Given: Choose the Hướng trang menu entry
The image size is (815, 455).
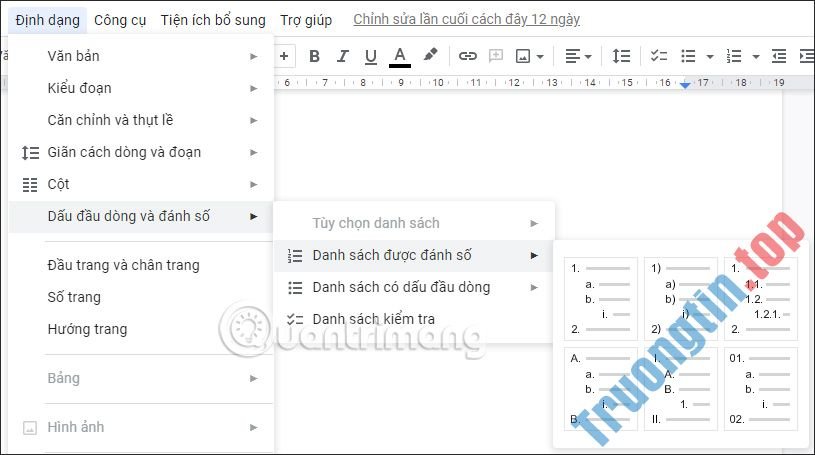Looking at the screenshot, I should pos(140,329).
